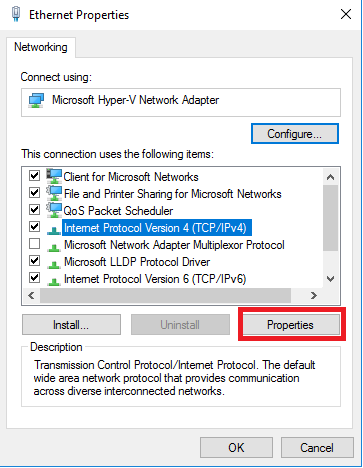
Task: Click the QoS Packet Scheduler icon
Action: click(54, 210)
